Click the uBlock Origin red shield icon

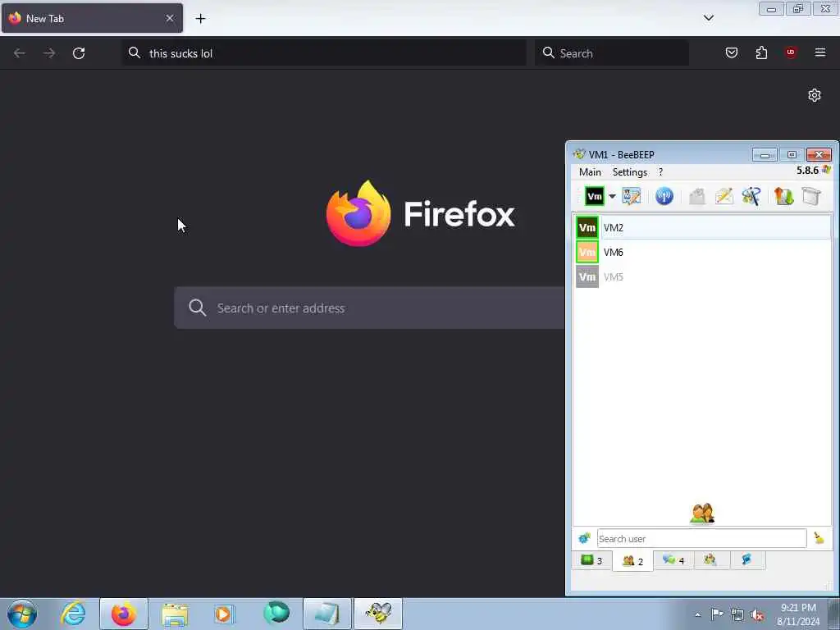[x=791, y=52]
